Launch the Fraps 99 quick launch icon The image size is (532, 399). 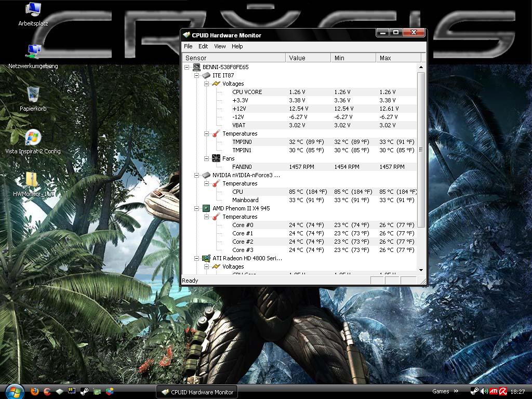tap(72, 391)
